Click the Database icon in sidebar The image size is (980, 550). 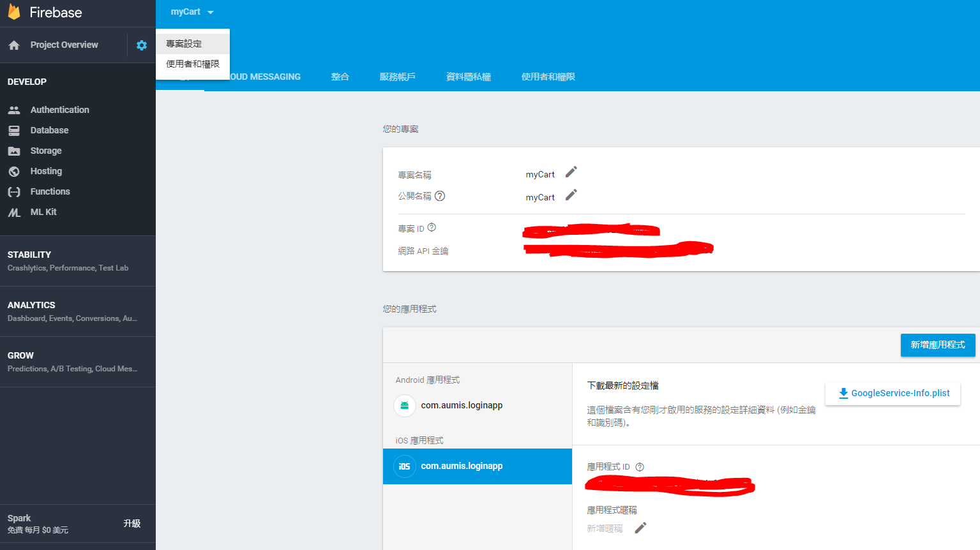pyautogui.click(x=14, y=130)
